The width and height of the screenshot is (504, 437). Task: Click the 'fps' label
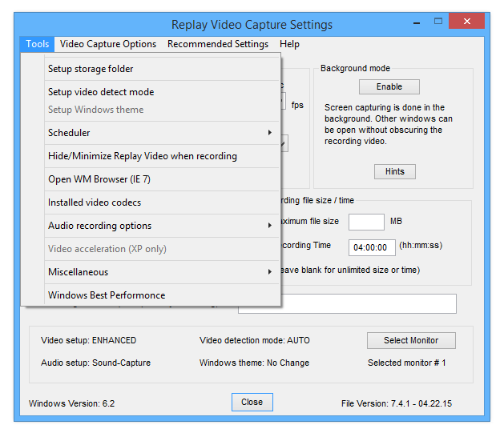click(x=297, y=105)
